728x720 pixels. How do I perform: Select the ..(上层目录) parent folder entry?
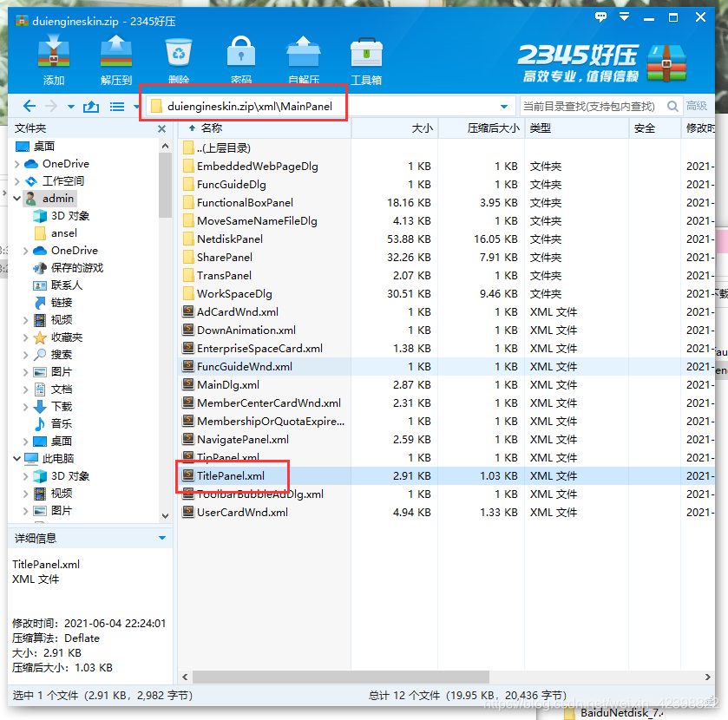[x=223, y=148]
